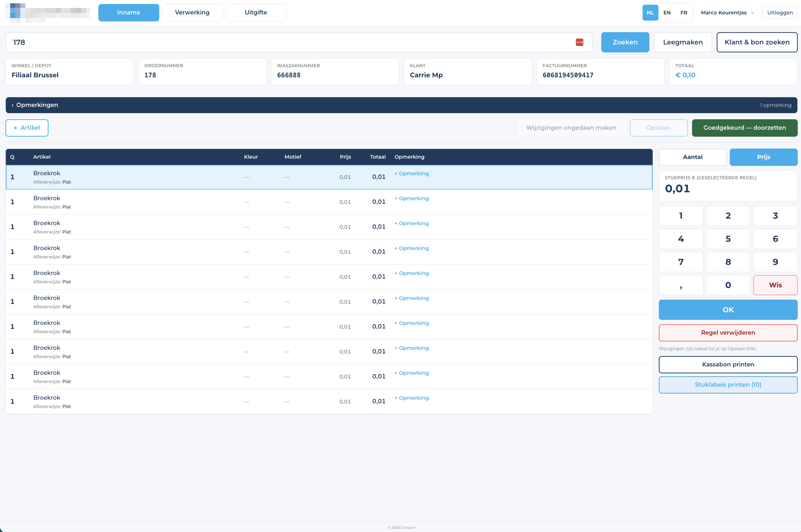Screen dimensions: 801x532
Task: Tap the number 5 keypad key
Action: pos(728,239)
